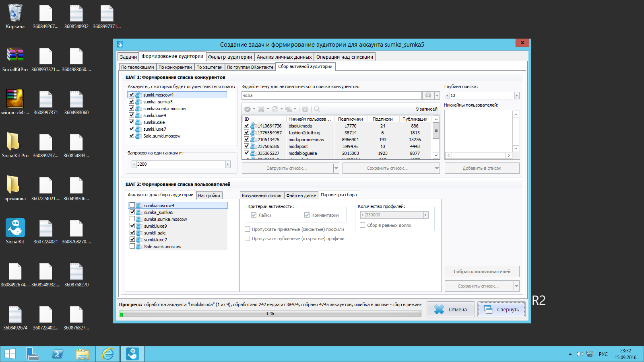Image resolution: width=644 pixels, height=362 pixels.
Task: Increase the Глубина поиска value with right arrow
Action: point(517,95)
